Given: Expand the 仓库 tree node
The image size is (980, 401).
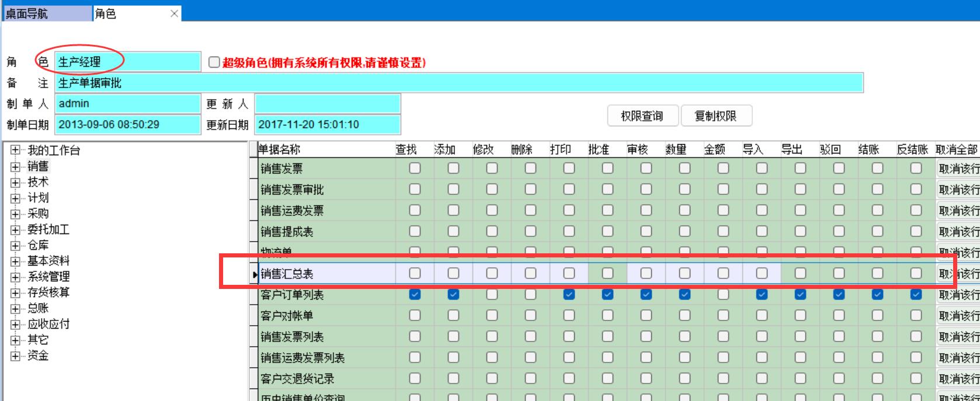Looking at the screenshot, I should (x=15, y=246).
